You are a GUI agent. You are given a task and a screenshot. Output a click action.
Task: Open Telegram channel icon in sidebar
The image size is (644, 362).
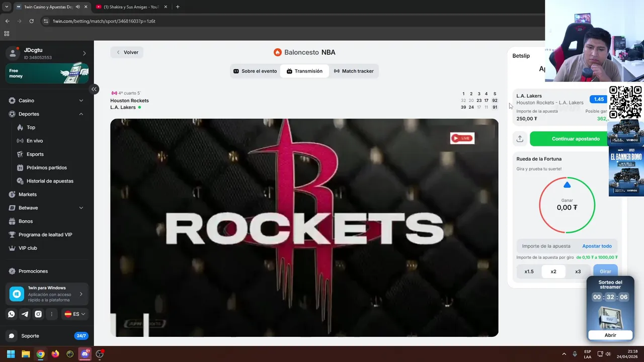pos(25,314)
